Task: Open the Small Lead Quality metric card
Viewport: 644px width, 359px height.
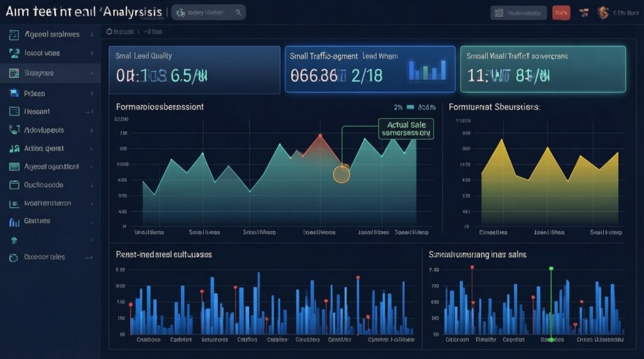Action: [x=194, y=69]
